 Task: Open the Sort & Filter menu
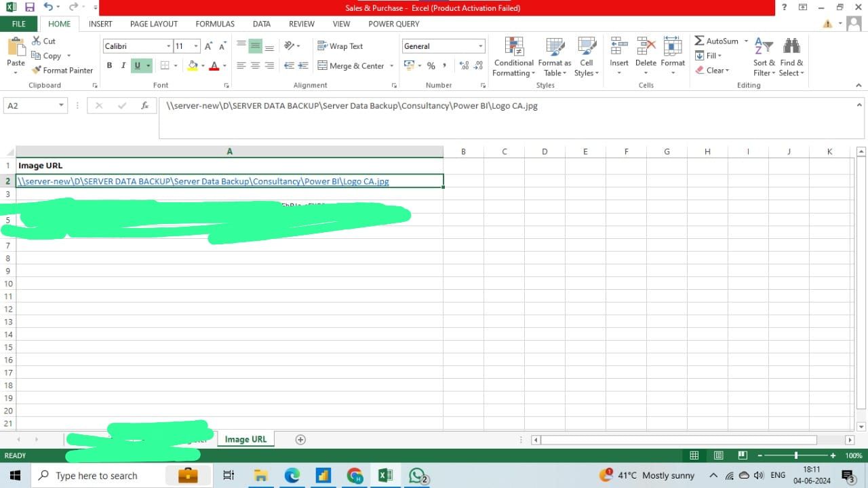764,56
